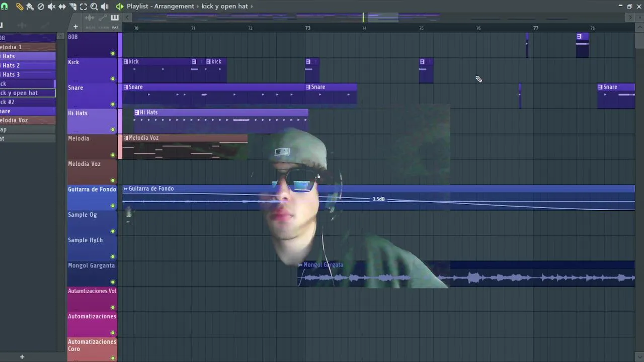Mute the Hi Hats track
The image size is (644, 362).
click(113, 130)
